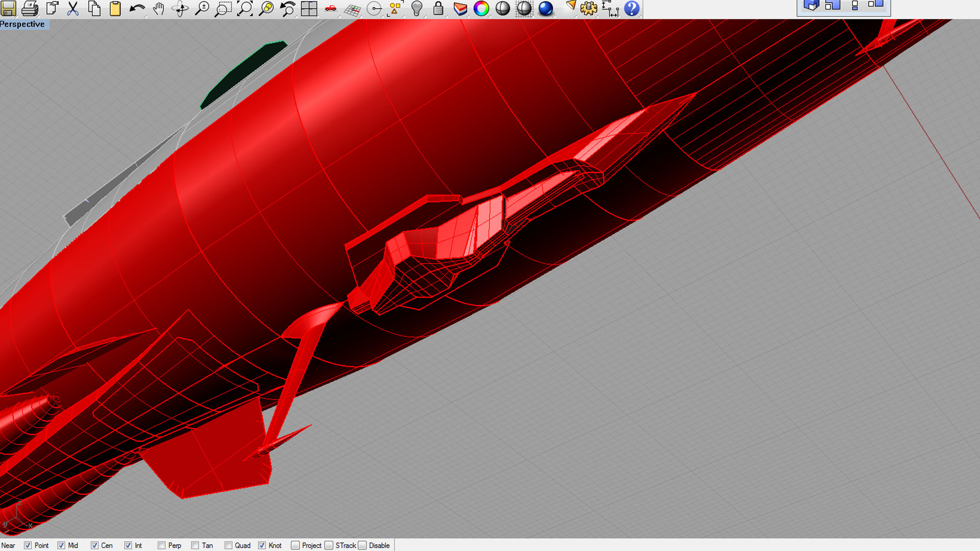Click the blue sphere Render icon
The height and width of the screenshot is (551, 980).
coord(546,8)
